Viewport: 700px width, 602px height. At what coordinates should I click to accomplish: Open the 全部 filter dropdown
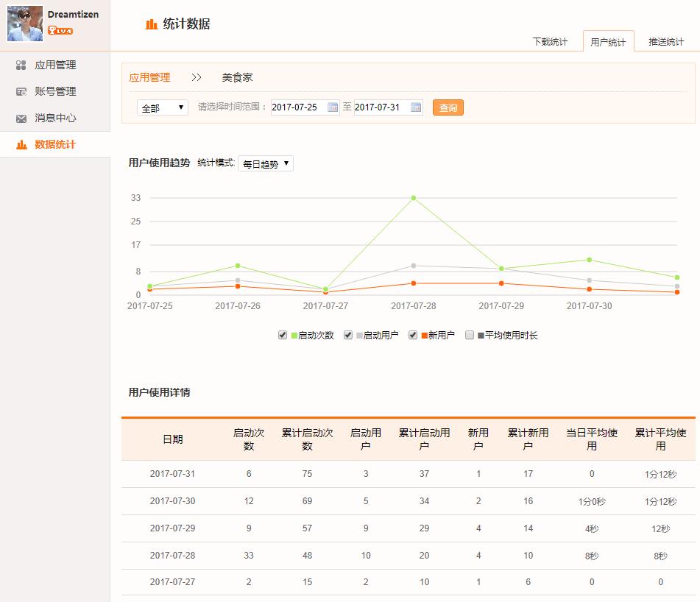coord(163,108)
